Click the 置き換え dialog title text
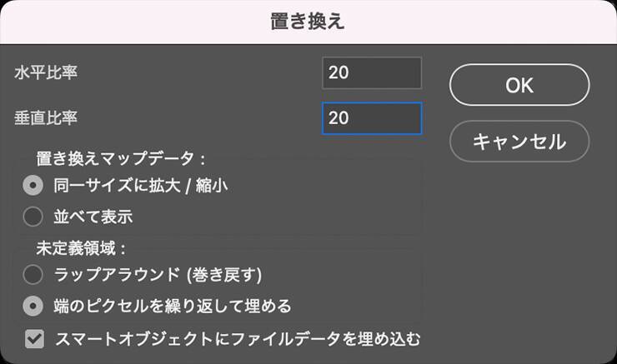The height and width of the screenshot is (364, 617). click(x=308, y=22)
